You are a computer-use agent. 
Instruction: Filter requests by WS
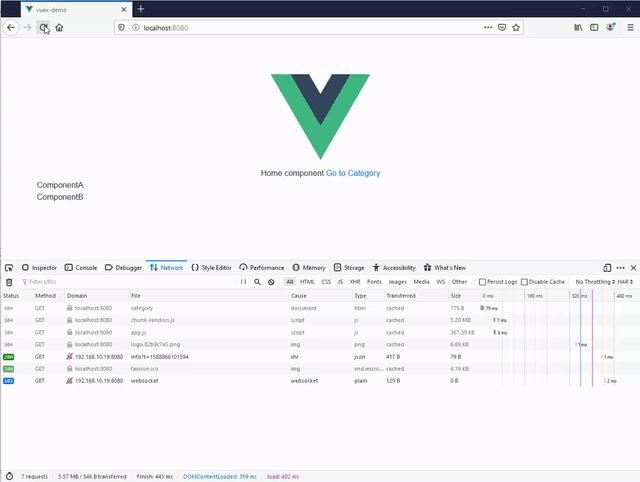coord(441,282)
